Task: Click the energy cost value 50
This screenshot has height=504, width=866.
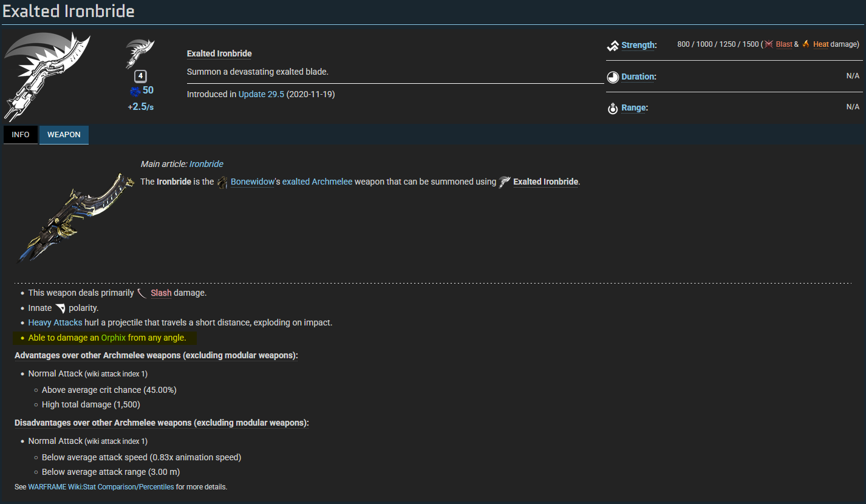Action: point(148,90)
